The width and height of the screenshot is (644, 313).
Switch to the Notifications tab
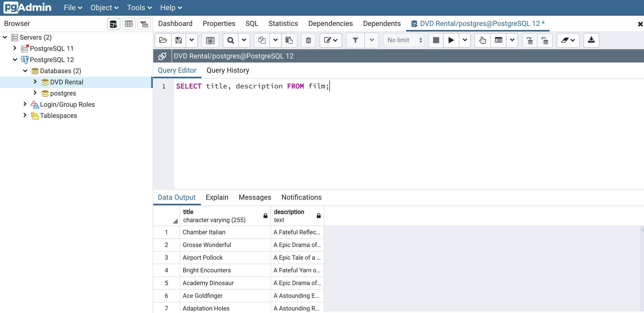click(301, 197)
